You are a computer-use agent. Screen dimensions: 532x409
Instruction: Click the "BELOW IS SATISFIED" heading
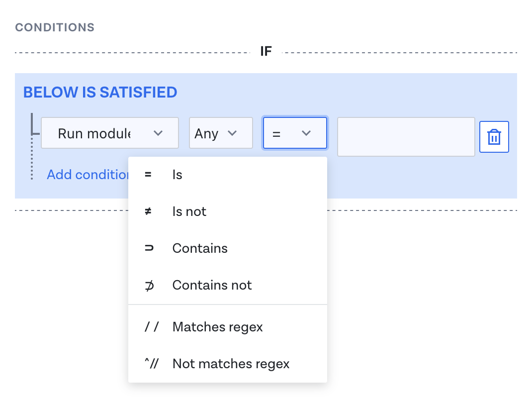tap(99, 92)
